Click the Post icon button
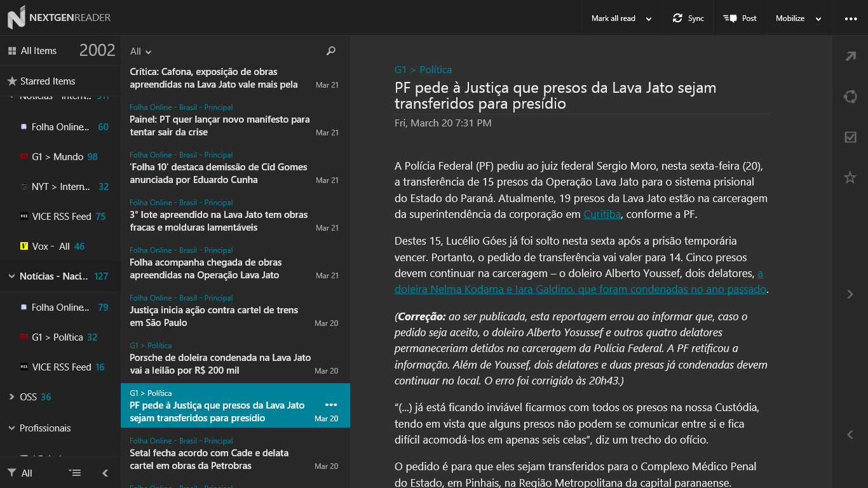This screenshot has width=868, height=488. 729,18
